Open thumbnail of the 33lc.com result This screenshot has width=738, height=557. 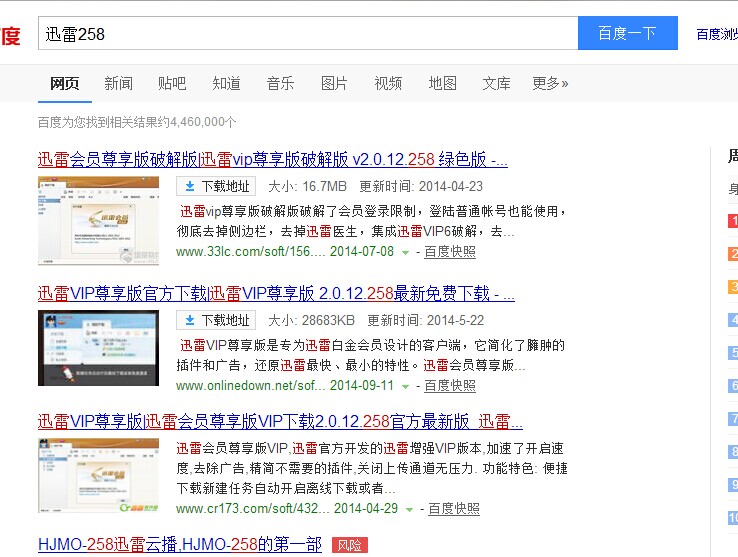(98, 221)
